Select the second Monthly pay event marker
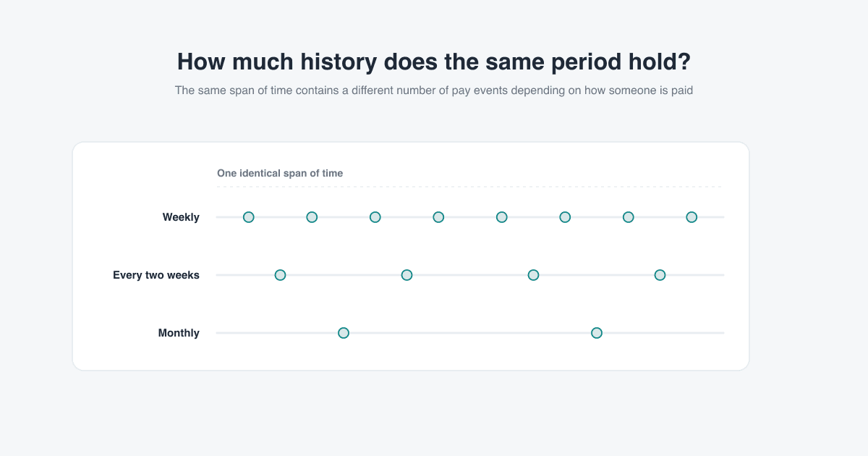Screen dimensions: 868x456 (597, 333)
